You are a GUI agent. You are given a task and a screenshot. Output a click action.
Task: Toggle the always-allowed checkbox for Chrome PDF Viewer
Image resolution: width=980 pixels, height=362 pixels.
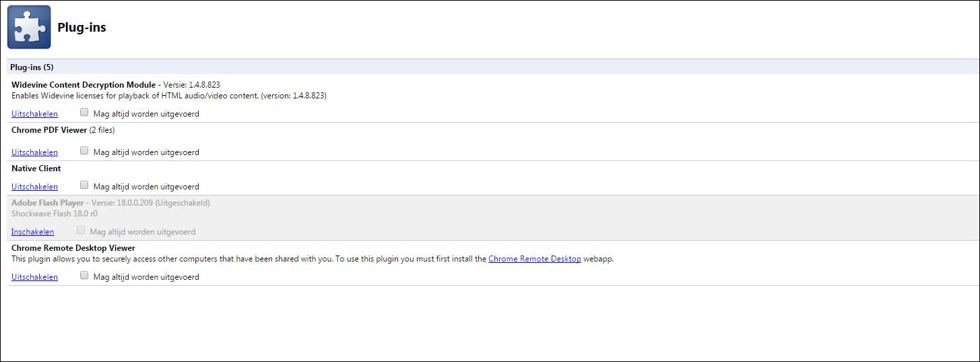[84, 151]
